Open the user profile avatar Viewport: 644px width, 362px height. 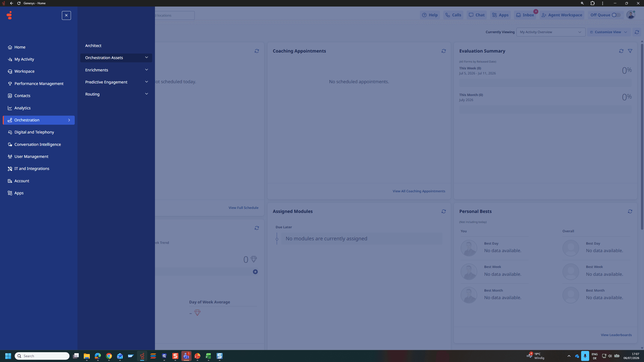pos(631,15)
